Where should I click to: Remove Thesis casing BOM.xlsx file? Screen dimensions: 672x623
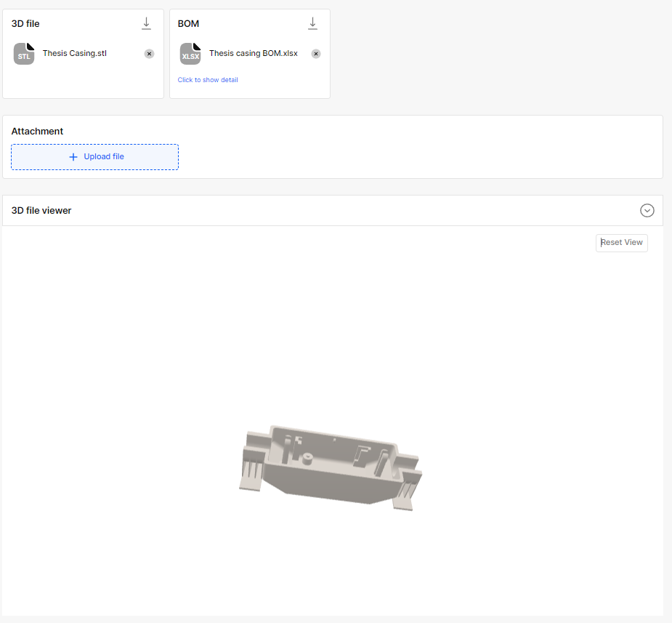tap(316, 54)
